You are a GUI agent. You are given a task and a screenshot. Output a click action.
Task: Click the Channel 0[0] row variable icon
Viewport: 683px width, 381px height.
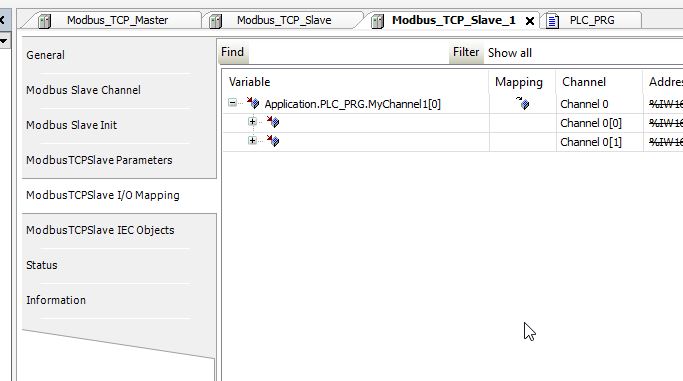pyautogui.click(x=273, y=122)
